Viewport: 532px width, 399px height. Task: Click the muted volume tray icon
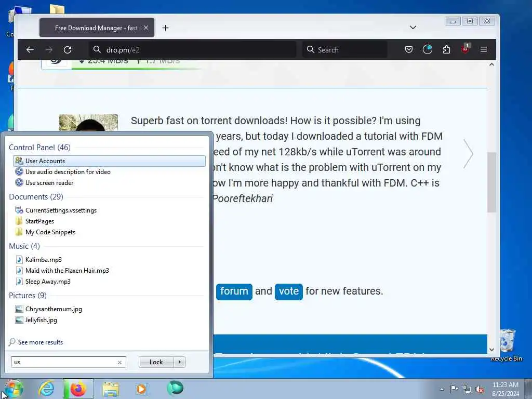(x=480, y=389)
